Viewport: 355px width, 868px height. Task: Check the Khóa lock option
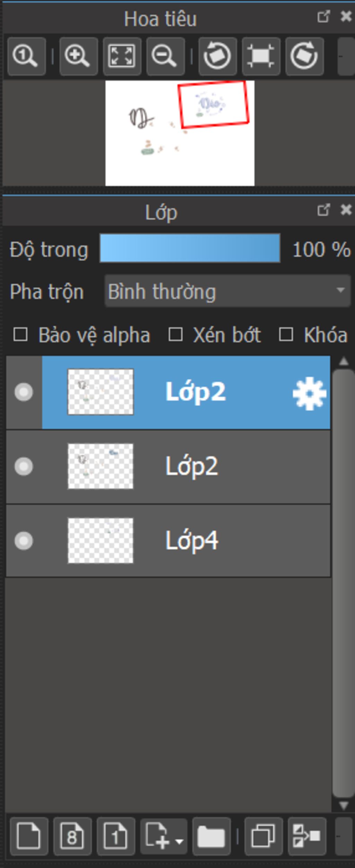pos(286,335)
